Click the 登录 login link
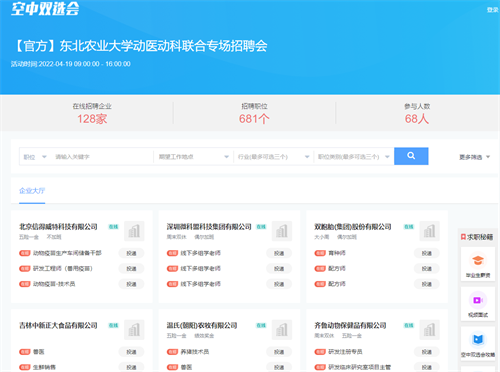The width and height of the screenshot is (500, 372). click(x=492, y=10)
